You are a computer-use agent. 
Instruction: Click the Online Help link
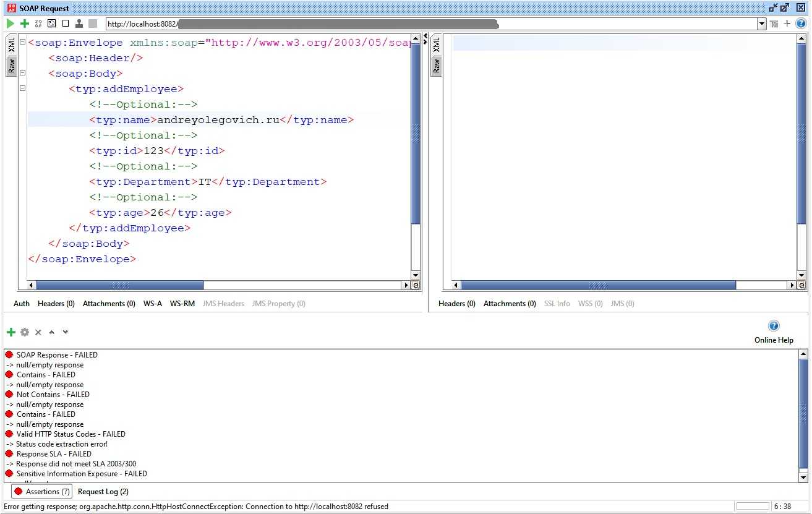click(x=774, y=340)
